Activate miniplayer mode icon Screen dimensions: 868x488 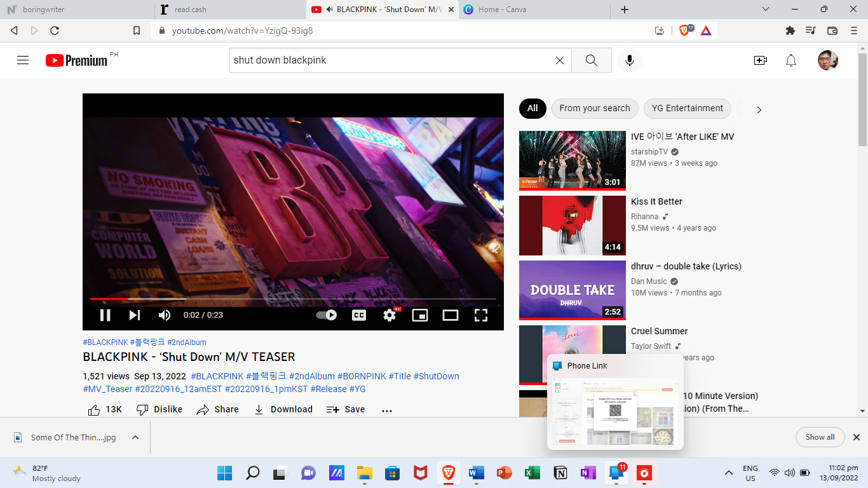pos(420,315)
